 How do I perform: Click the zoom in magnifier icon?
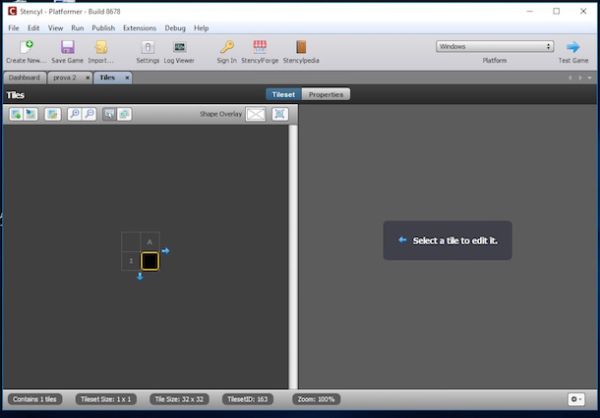(x=74, y=114)
